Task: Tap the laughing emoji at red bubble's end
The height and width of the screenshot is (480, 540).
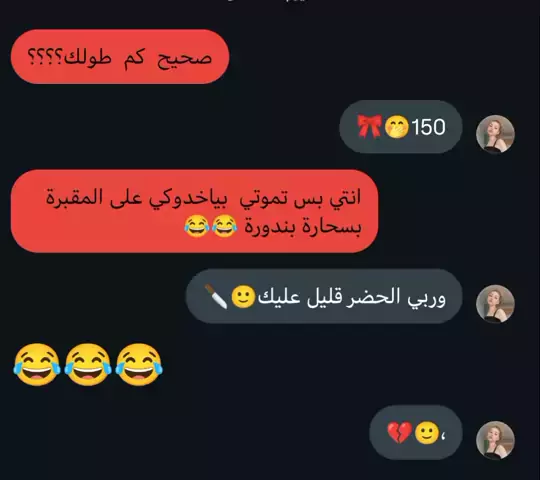Action: pos(197,226)
